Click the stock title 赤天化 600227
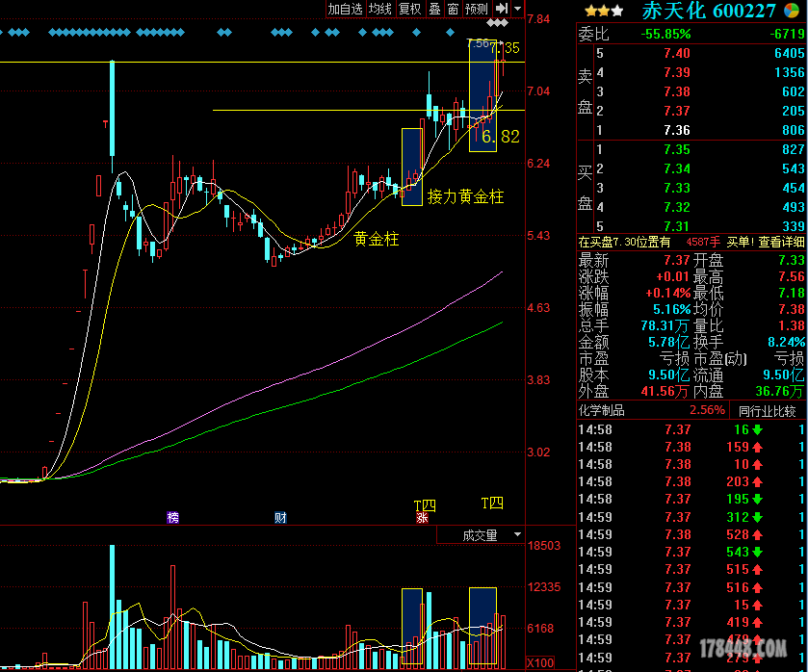The height and width of the screenshot is (672, 808). [709, 11]
